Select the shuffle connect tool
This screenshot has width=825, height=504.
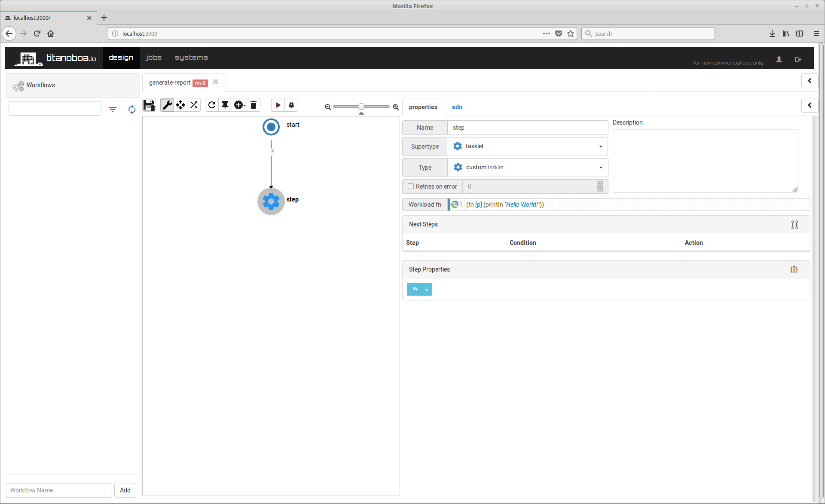[194, 105]
